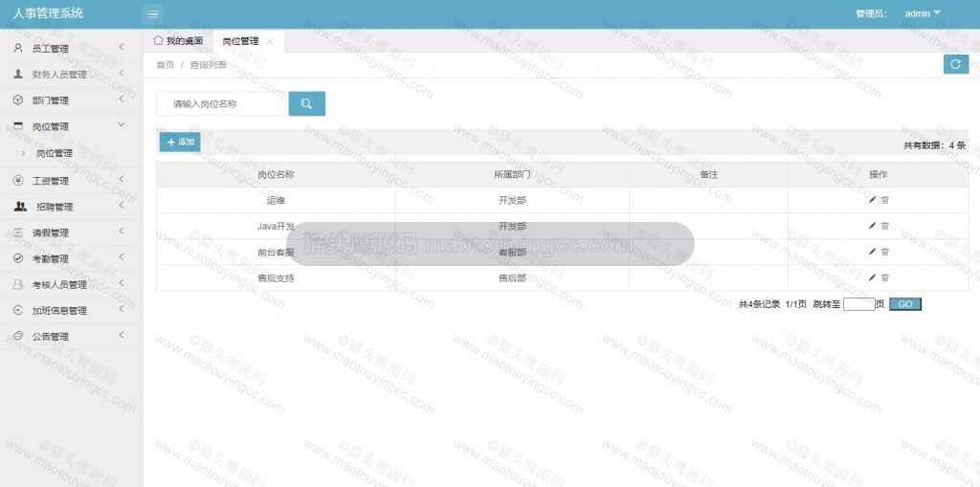Delete the Java开发 row with trash icon
Screen dimensions: 980x487
(885, 226)
